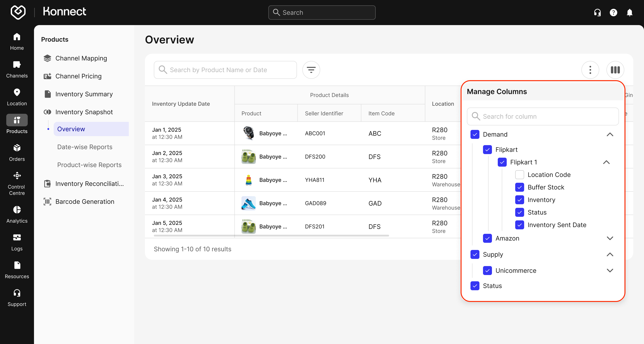The height and width of the screenshot is (344, 644).
Task: Click the notifications bell icon
Action: click(629, 13)
